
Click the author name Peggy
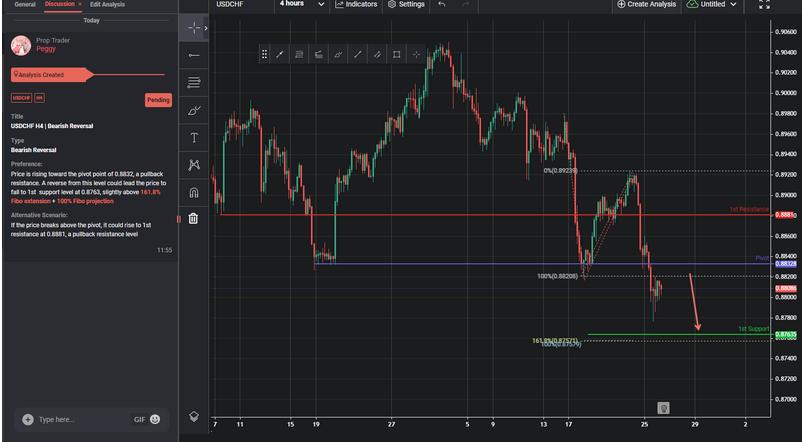[46, 49]
